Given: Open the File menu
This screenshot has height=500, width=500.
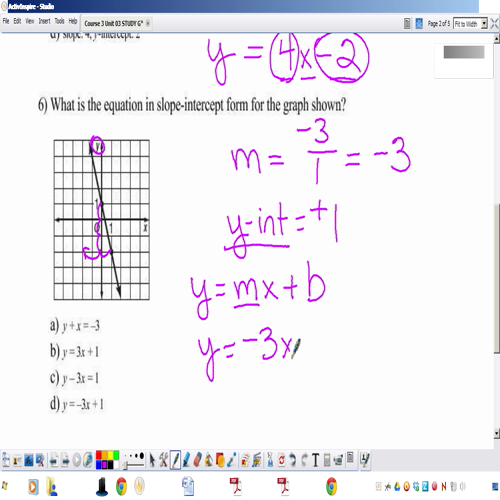Looking at the screenshot, I should (6, 21).
